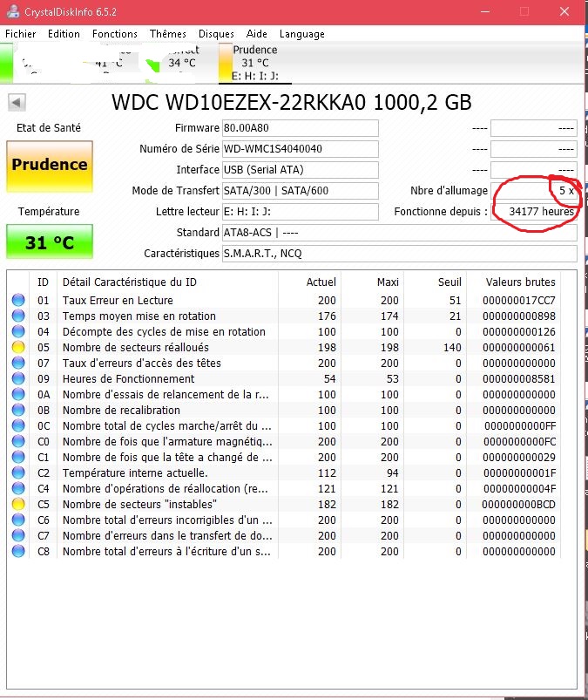The image size is (588, 700).
Task: Select the text Taux Erreur en Lecture
Action: pos(118,300)
